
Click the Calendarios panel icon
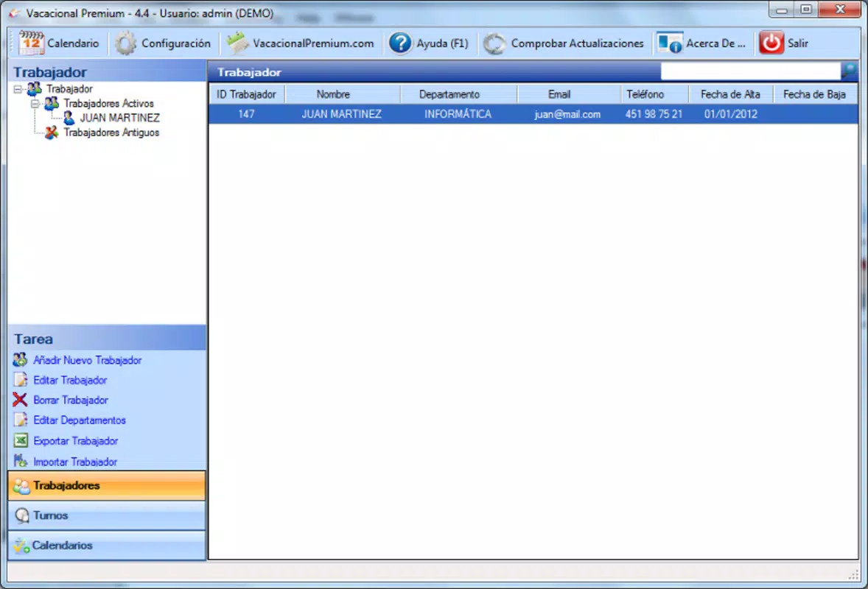point(21,546)
